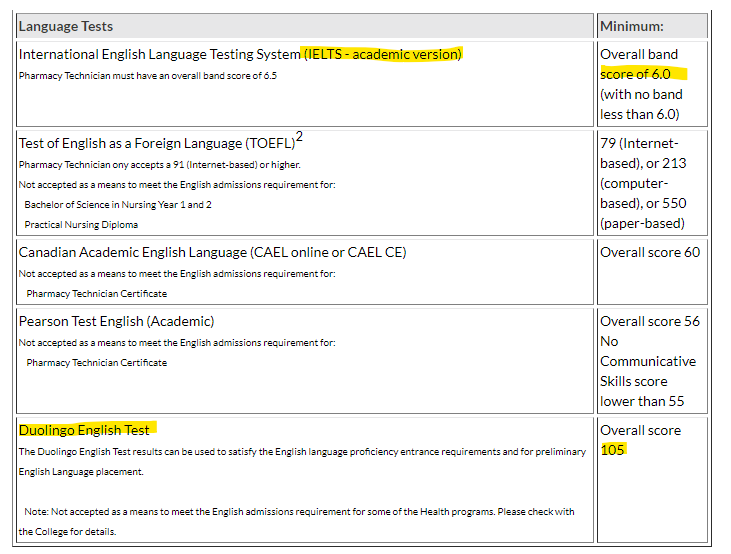Click the 'Minimum:' column header
The height and width of the screenshot is (554, 731).
tap(652, 26)
